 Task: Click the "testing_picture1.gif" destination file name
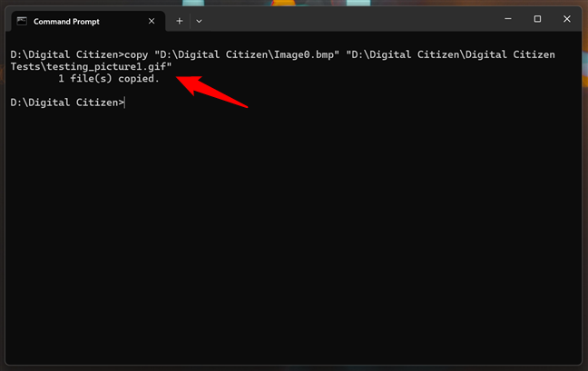point(108,67)
